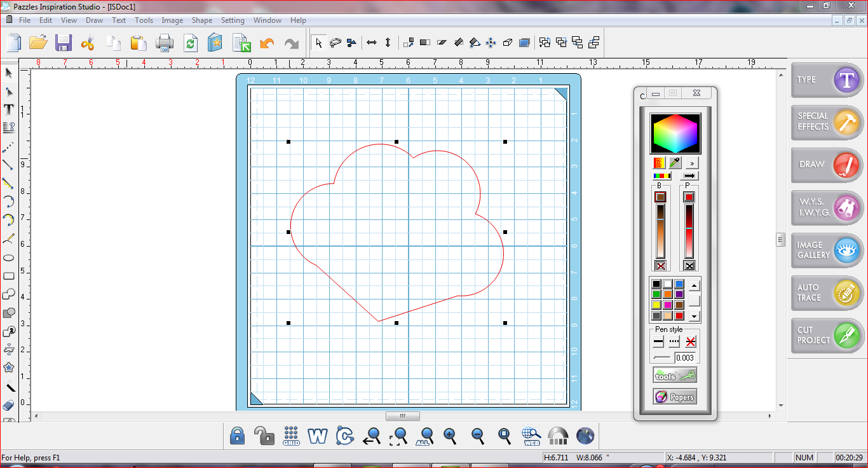Activate the closed padlock Lock icon
This screenshot has height=468, width=868.
237,436
